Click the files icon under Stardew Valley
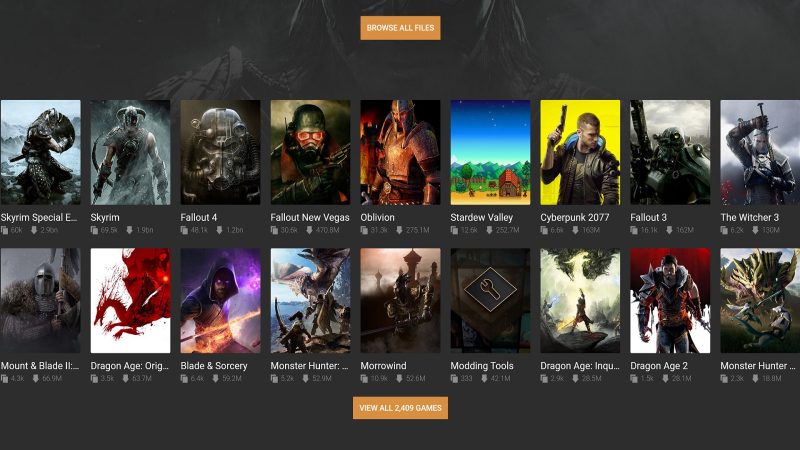 (454, 230)
